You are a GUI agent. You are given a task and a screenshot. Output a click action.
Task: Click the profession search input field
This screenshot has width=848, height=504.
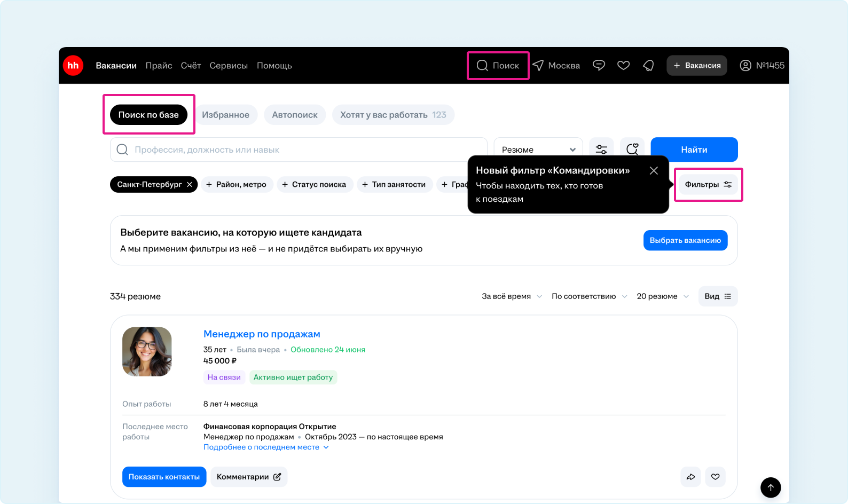pyautogui.click(x=299, y=149)
